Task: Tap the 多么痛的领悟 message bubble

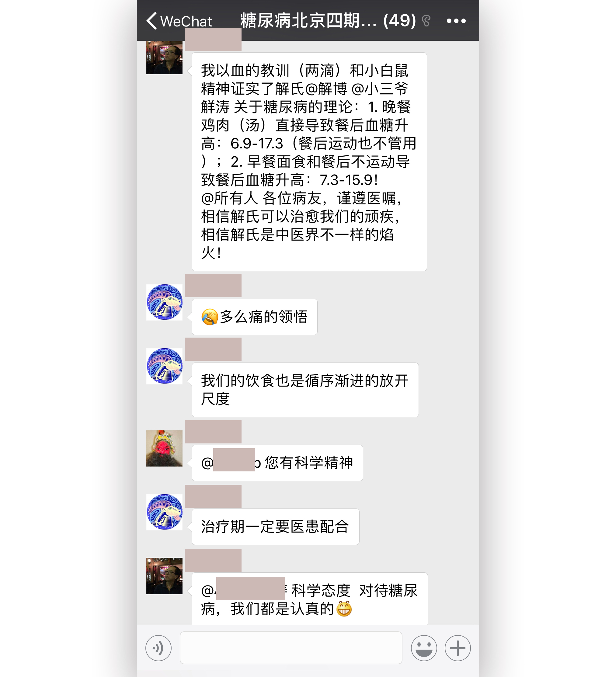Action: click(254, 317)
